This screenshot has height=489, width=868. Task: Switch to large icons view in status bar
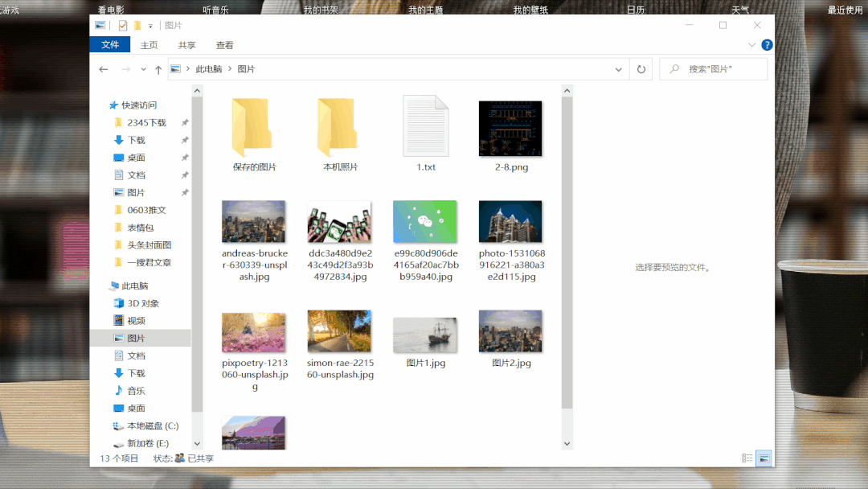(763, 458)
